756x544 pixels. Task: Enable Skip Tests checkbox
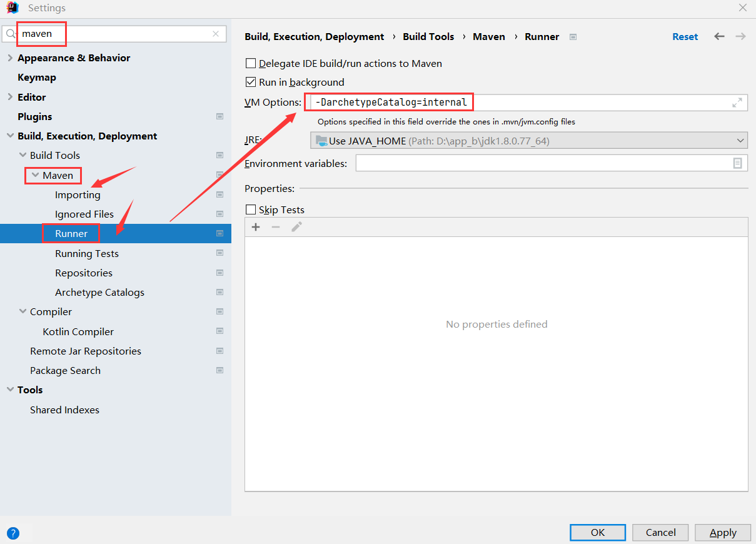[251, 209]
